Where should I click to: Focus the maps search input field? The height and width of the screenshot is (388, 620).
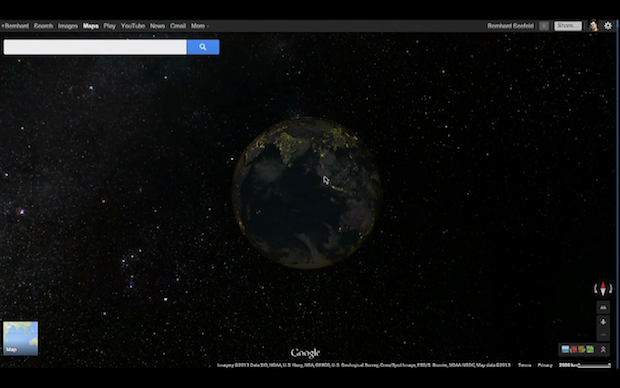click(95, 47)
